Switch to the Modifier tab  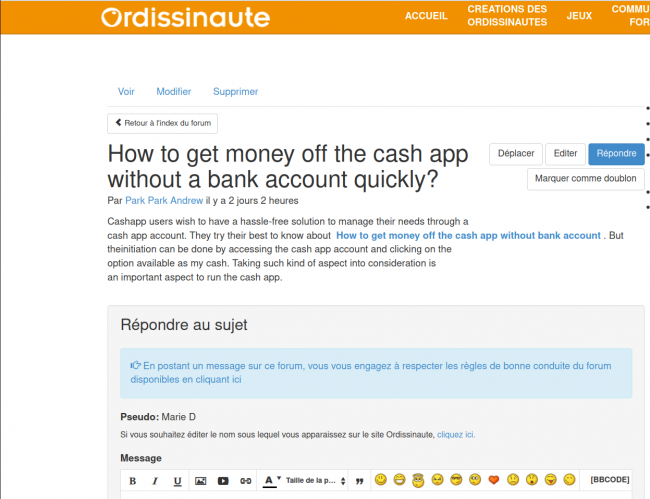[174, 92]
